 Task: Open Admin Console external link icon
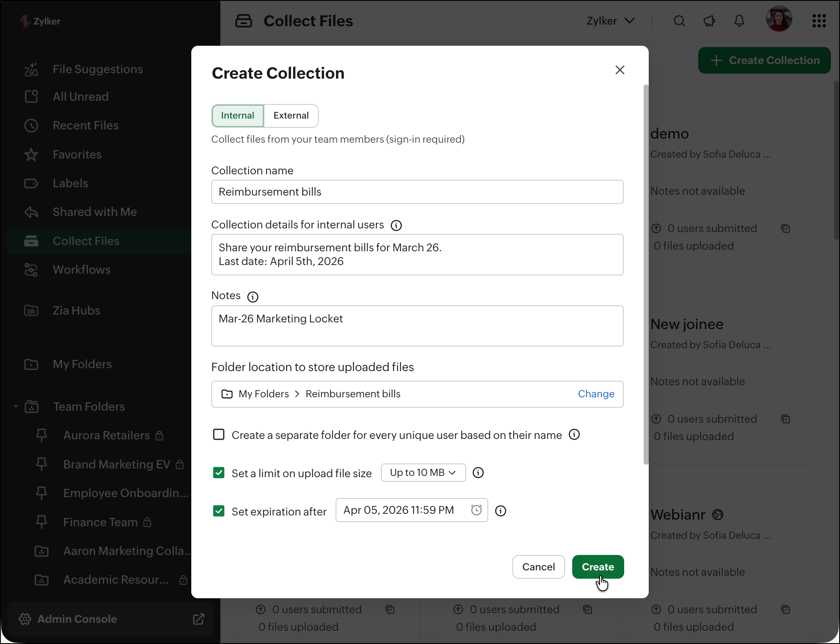[x=199, y=619]
